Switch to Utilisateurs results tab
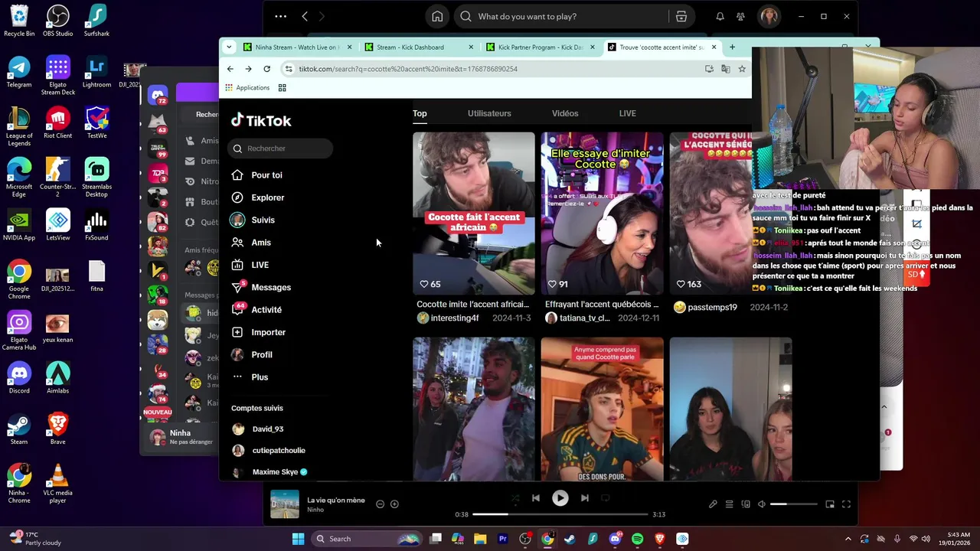The width and height of the screenshot is (980, 551). point(489,113)
